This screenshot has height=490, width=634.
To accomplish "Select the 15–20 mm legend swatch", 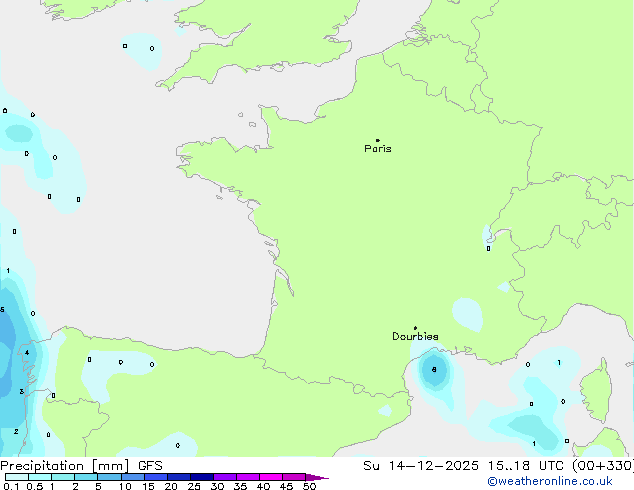I will pos(155,477).
